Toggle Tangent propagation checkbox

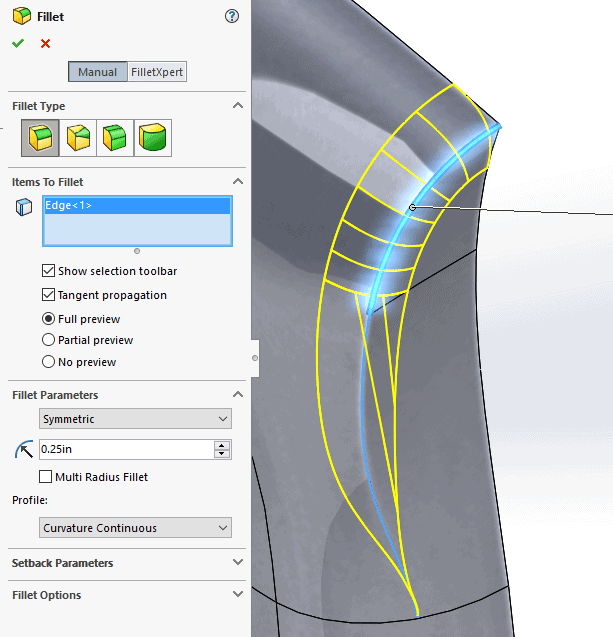(48, 295)
